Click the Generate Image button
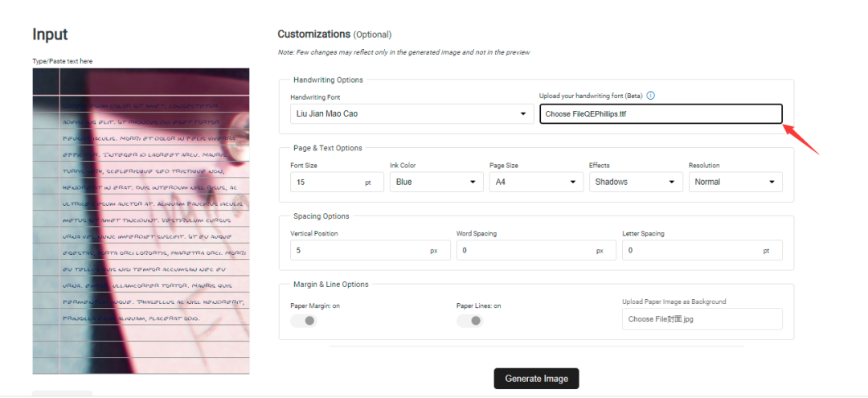This screenshot has width=868, height=398. point(536,379)
